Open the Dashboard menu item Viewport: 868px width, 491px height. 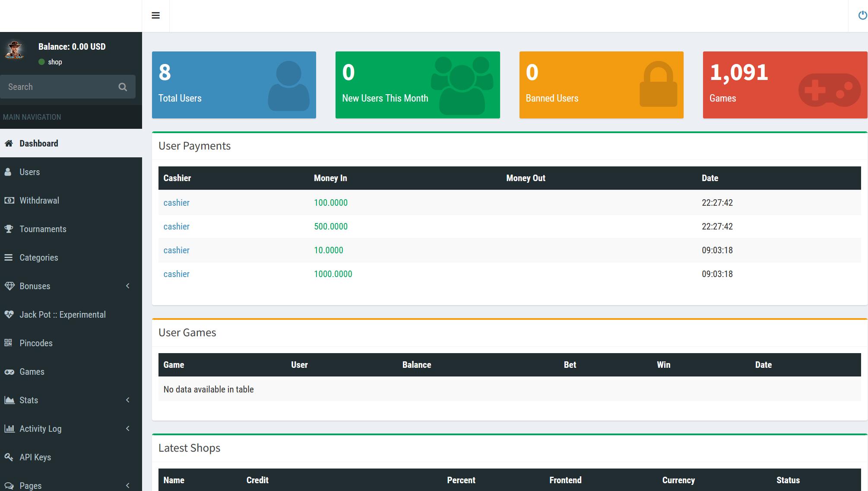point(71,143)
